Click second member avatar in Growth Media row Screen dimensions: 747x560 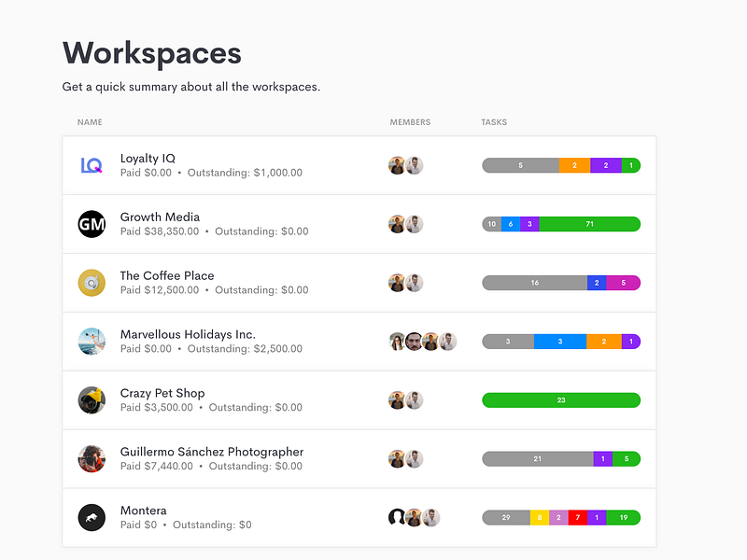tap(415, 224)
